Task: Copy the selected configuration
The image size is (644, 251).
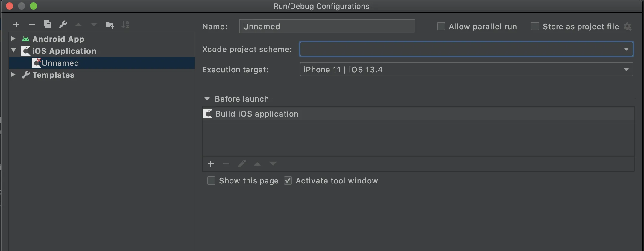Action: [47, 25]
